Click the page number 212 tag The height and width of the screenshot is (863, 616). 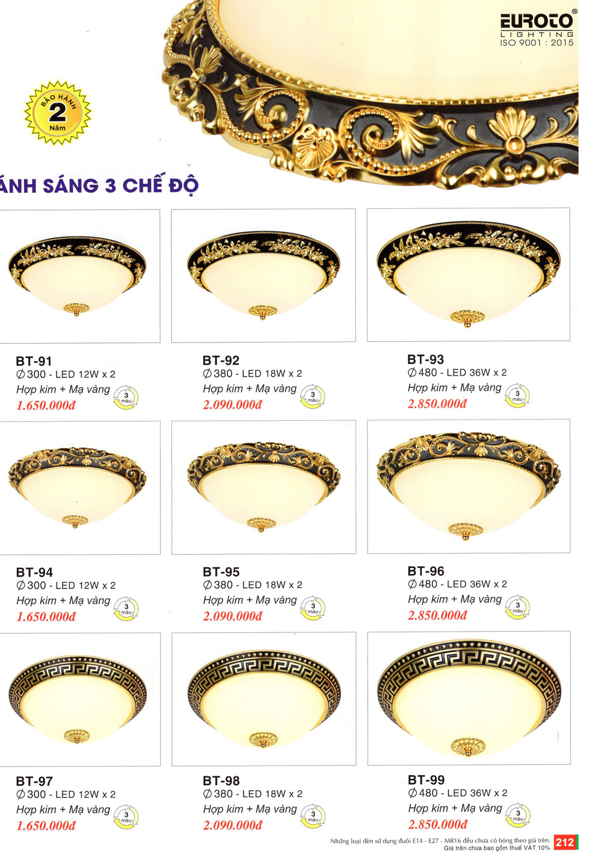(565, 842)
